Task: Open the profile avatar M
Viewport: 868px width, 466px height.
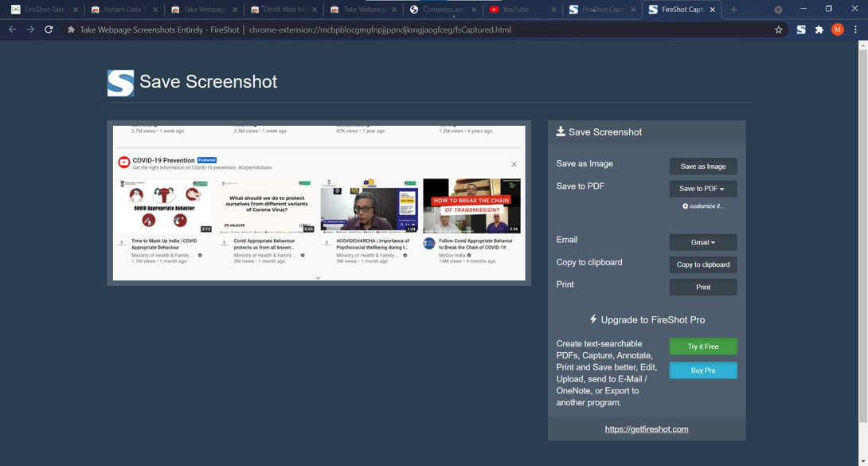Action: click(x=838, y=30)
